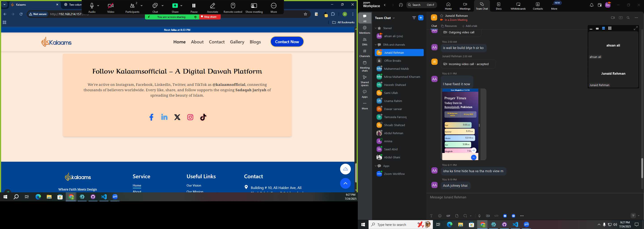The image size is (644, 229).
Task: Open the Zoom Docs tab
Action: click(499, 6)
